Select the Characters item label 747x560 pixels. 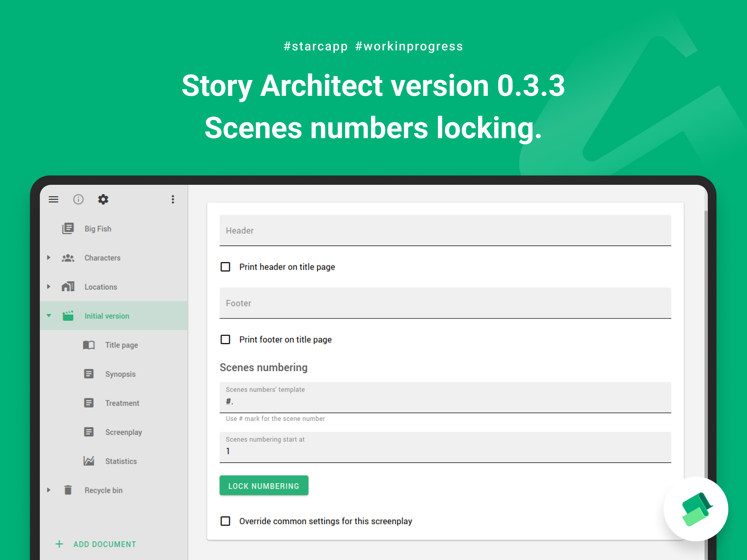point(102,258)
